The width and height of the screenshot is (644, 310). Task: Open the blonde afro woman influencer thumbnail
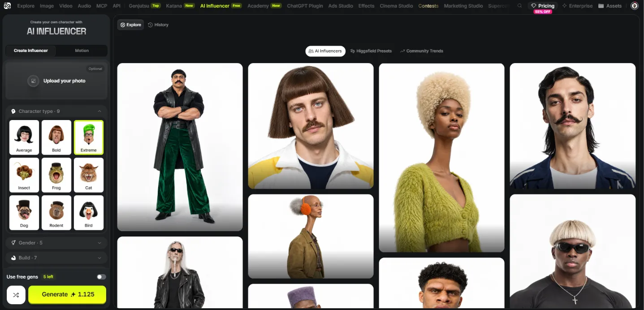click(x=441, y=158)
